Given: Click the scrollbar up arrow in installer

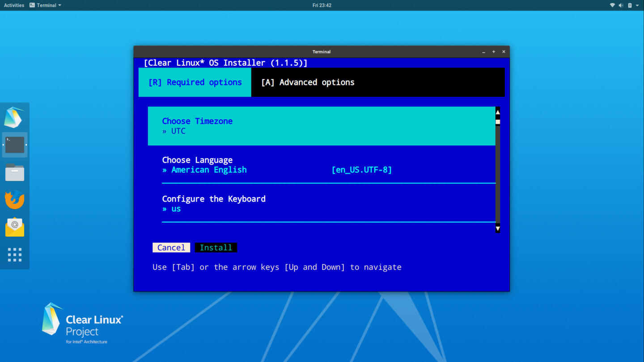Looking at the screenshot, I should 498,112.
